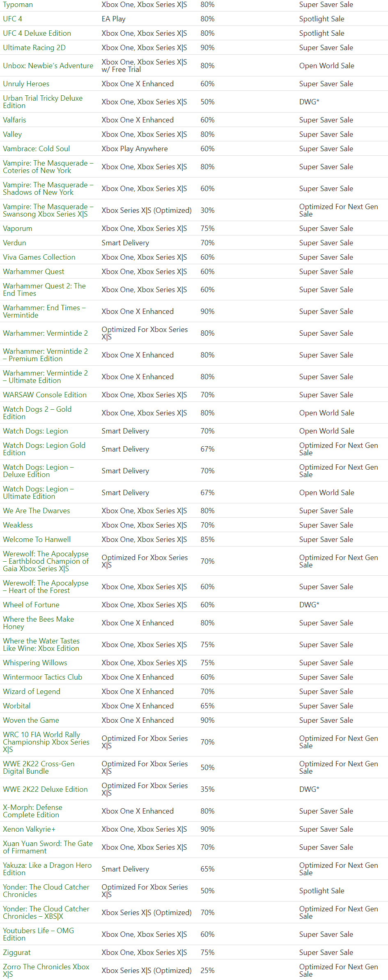Select the WARSAW Console Edition link
This screenshot has height=980, width=388.
pos(45,395)
